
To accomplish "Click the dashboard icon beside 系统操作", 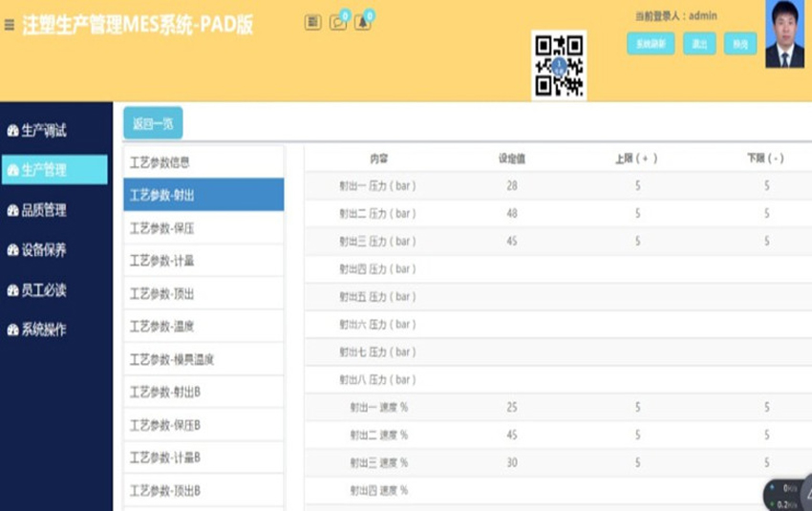I will pos(12,330).
